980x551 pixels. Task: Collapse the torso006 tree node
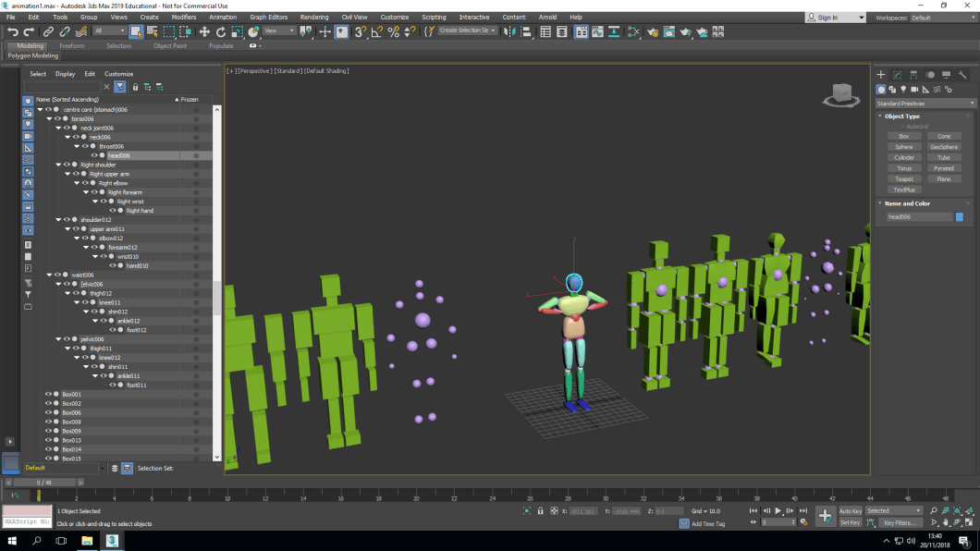click(x=49, y=118)
